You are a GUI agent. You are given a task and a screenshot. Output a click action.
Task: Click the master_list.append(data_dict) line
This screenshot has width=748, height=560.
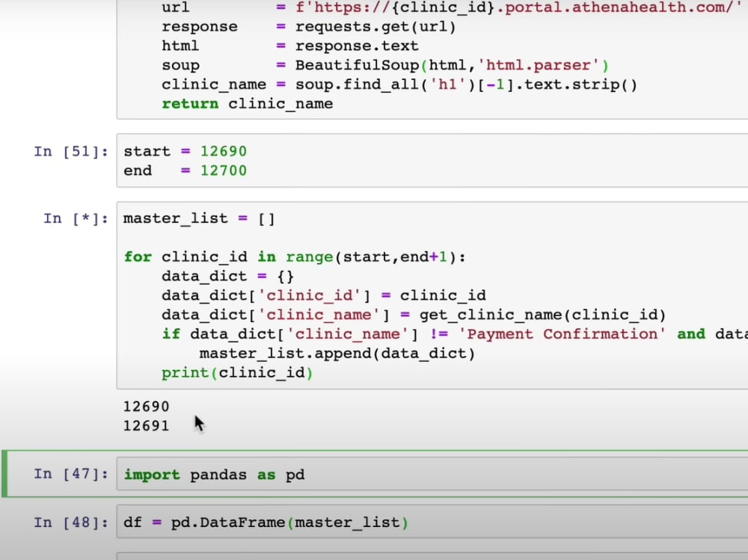coord(337,354)
